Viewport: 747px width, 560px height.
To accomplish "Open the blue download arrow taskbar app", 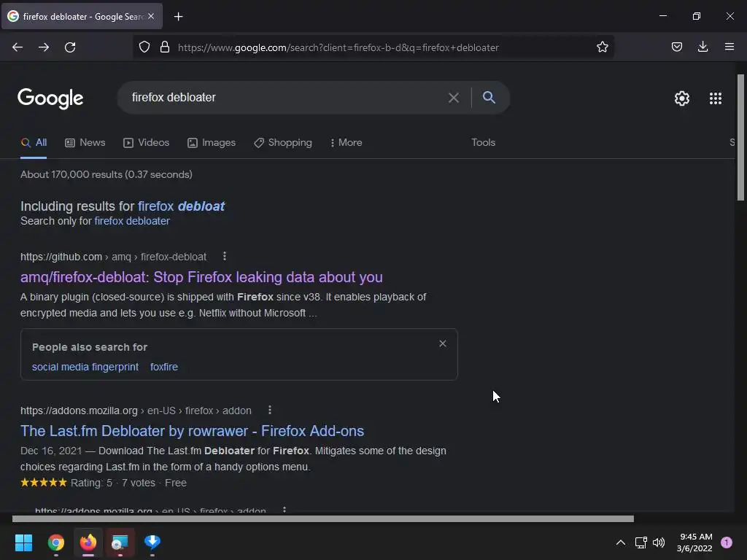I will click(x=152, y=542).
